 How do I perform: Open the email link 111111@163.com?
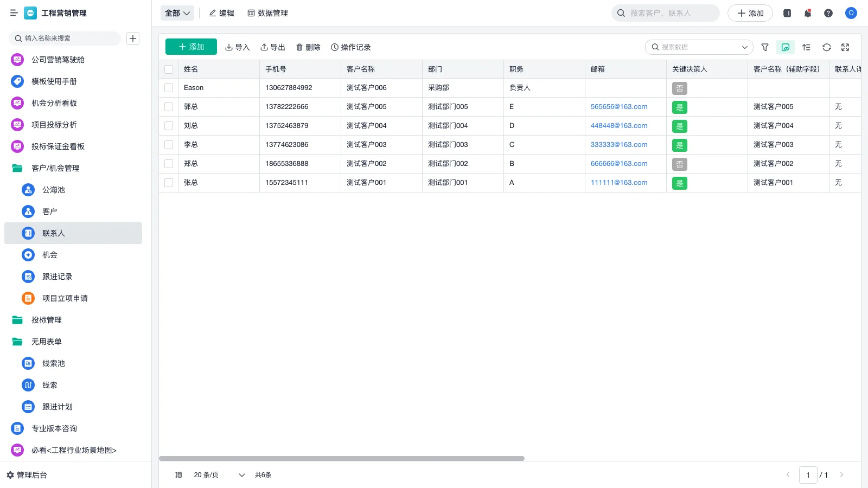618,183
